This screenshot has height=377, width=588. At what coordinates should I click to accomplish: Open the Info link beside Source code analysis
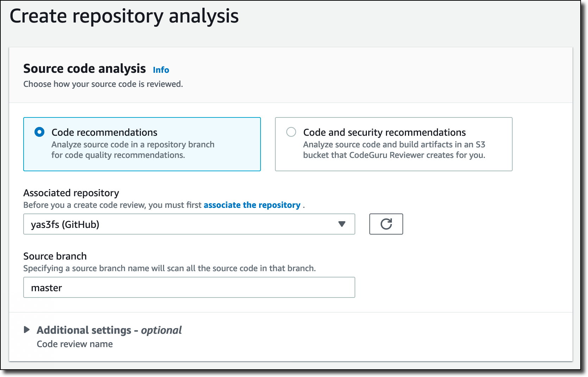(x=161, y=70)
